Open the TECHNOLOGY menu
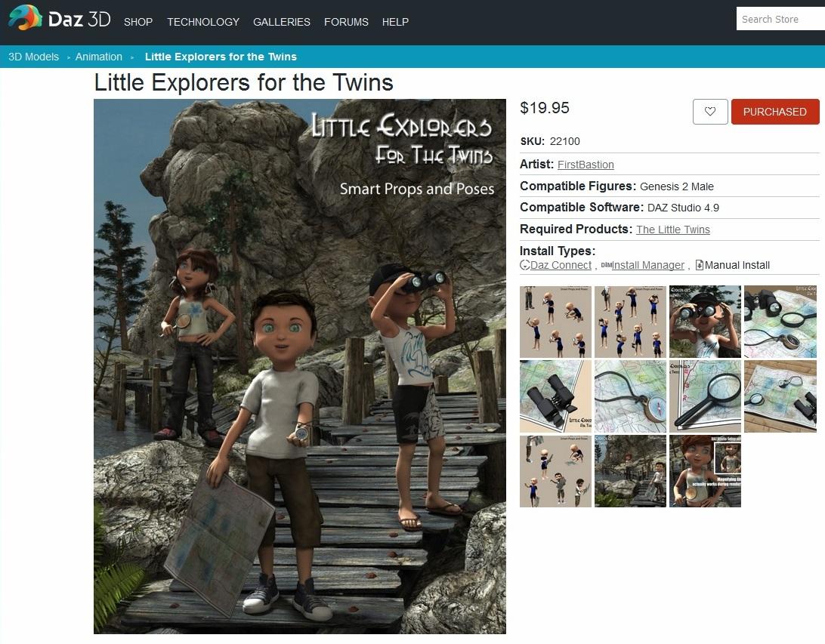 (203, 22)
